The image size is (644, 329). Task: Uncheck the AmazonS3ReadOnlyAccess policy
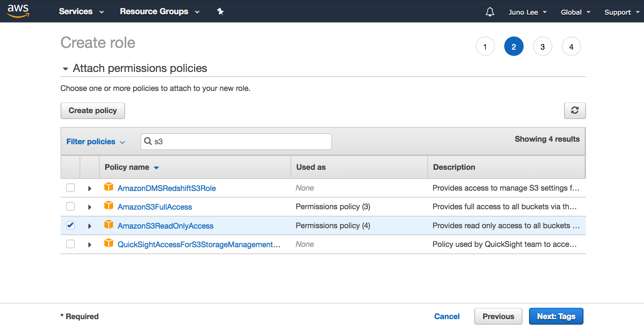point(70,225)
